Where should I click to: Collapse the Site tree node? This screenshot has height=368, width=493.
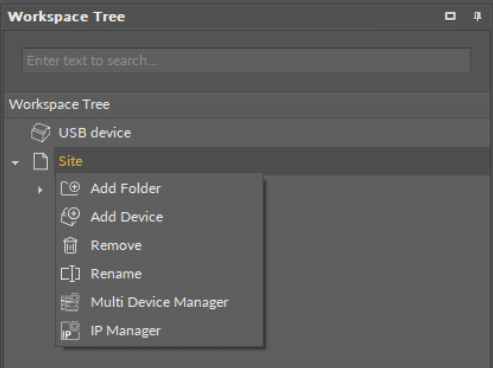pos(15,163)
